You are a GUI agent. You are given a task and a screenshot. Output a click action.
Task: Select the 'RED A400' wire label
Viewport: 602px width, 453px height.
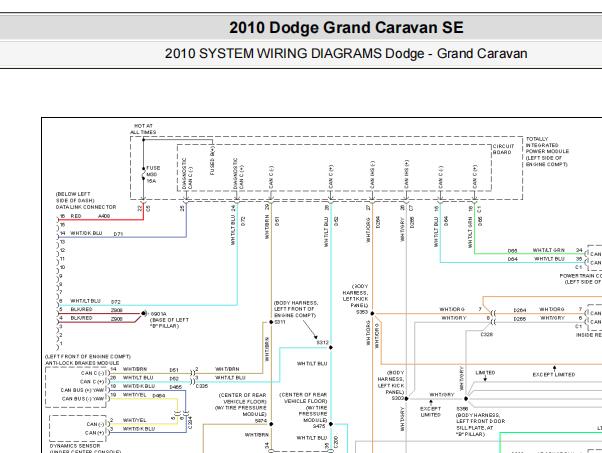tap(90, 216)
